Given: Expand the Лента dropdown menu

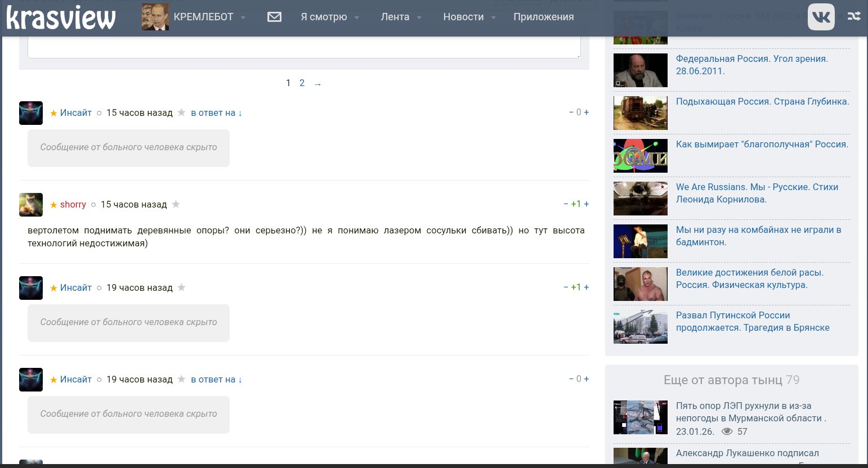Looking at the screenshot, I should [x=401, y=17].
